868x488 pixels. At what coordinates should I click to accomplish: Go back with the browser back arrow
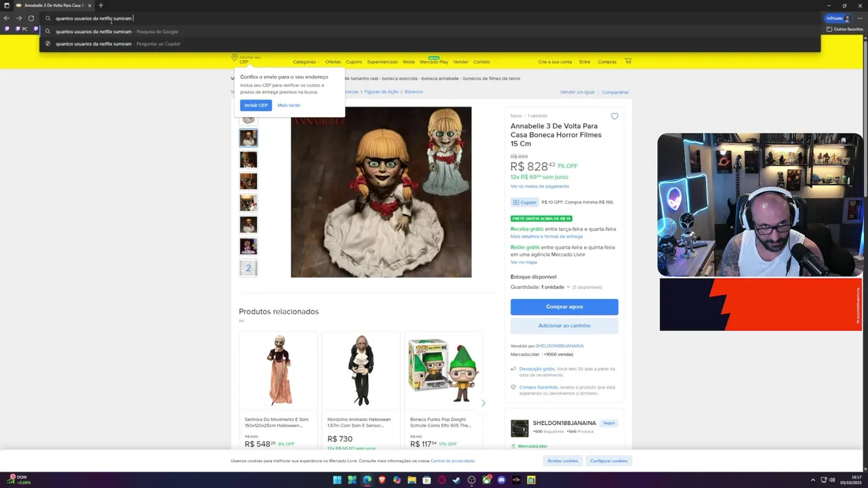click(7, 18)
